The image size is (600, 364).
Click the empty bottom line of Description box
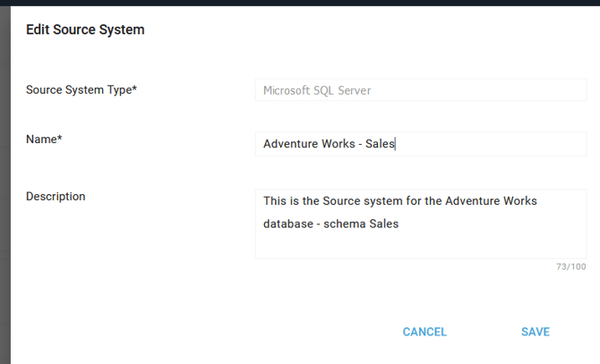coord(421,246)
